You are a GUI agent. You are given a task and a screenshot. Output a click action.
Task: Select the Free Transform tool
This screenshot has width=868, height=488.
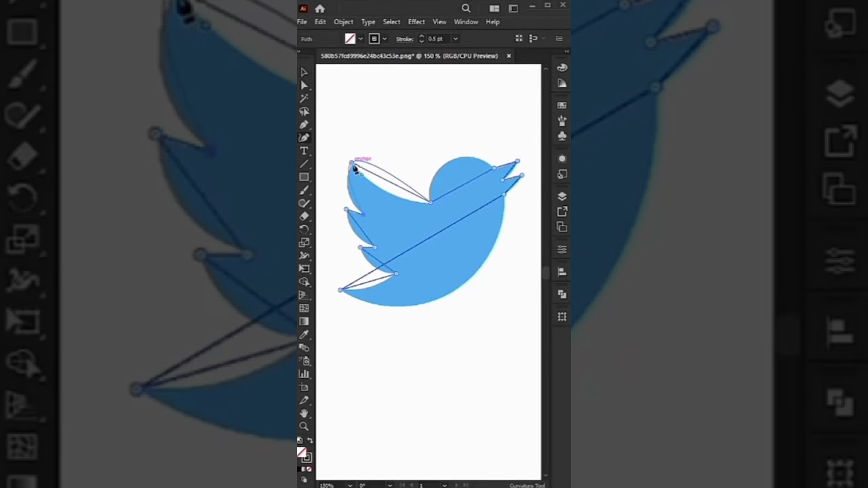(304, 269)
